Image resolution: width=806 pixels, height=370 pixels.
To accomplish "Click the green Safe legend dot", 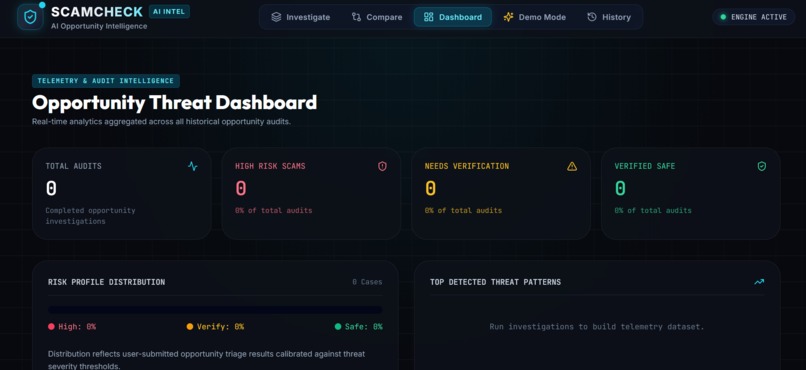I will pyautogui.click(x=338, y=326).
